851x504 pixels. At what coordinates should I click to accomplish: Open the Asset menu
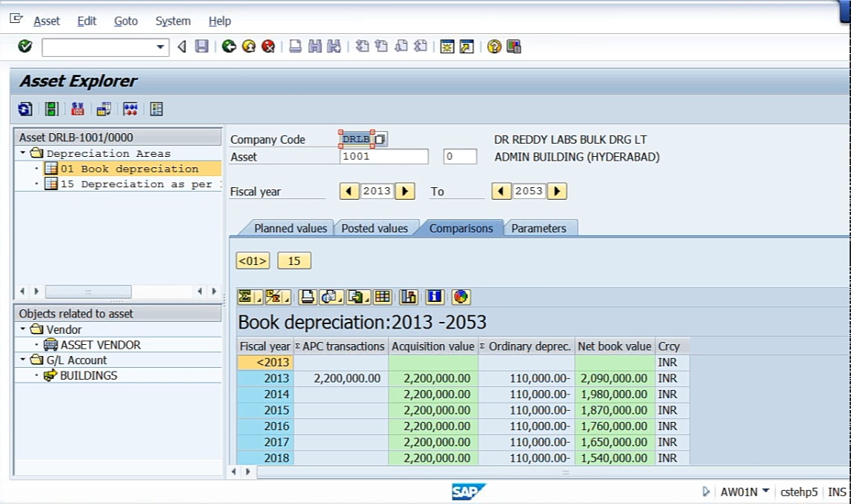pyautogui.click(x=47, y=21)
